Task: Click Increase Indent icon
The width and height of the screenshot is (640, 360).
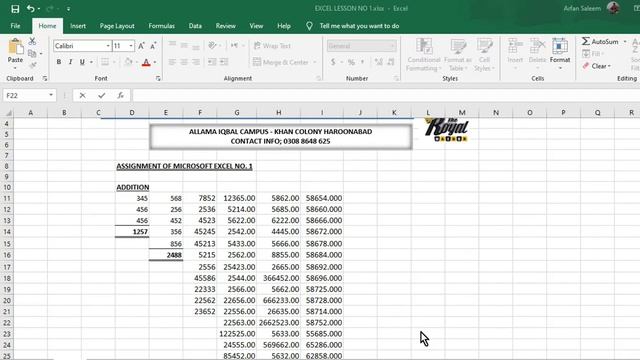Action: (224, 62)
